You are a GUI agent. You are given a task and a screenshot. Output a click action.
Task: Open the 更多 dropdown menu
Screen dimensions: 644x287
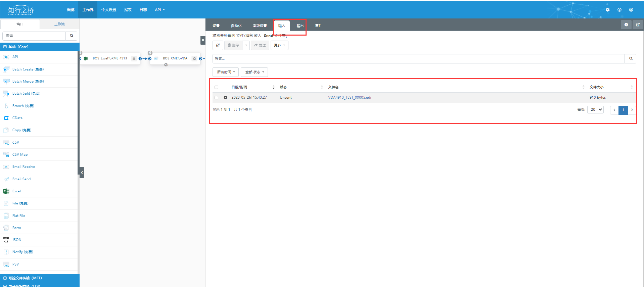[x=279, y=45]
